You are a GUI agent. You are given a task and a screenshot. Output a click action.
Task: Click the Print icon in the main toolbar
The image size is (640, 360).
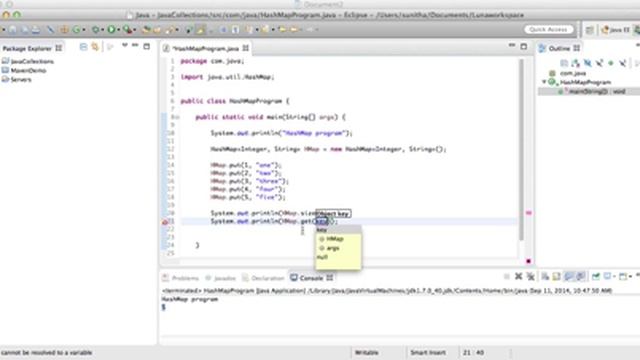tap(36, 30)
